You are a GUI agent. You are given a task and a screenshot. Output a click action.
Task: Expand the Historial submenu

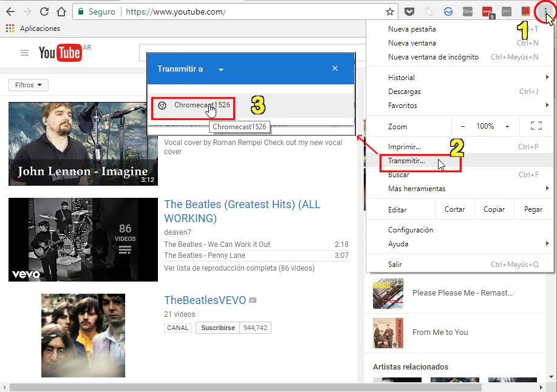[460, 77]
